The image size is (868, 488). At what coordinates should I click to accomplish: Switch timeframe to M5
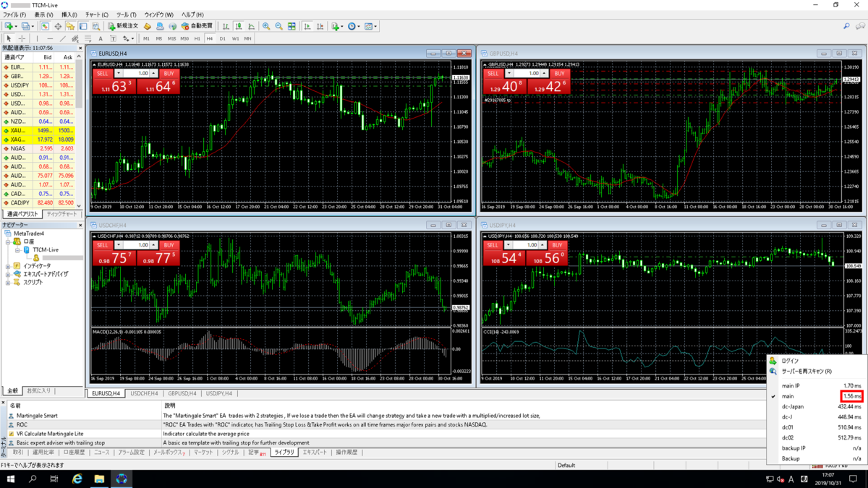coord(159,38)
